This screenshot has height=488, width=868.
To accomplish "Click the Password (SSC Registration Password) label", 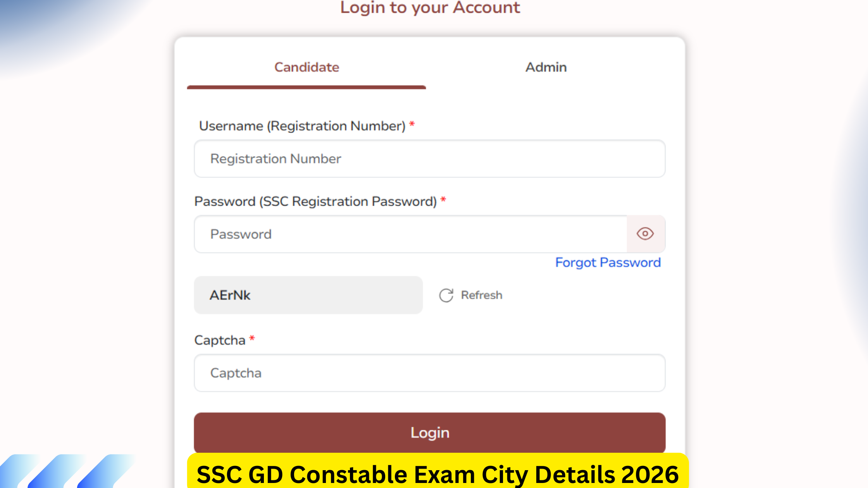I will click(x=317, y=201).
